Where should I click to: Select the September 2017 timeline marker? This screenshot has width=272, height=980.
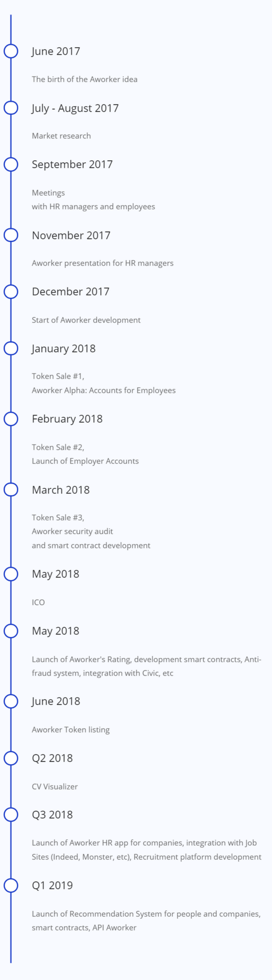pyautogui.click(x=11, y=164)
